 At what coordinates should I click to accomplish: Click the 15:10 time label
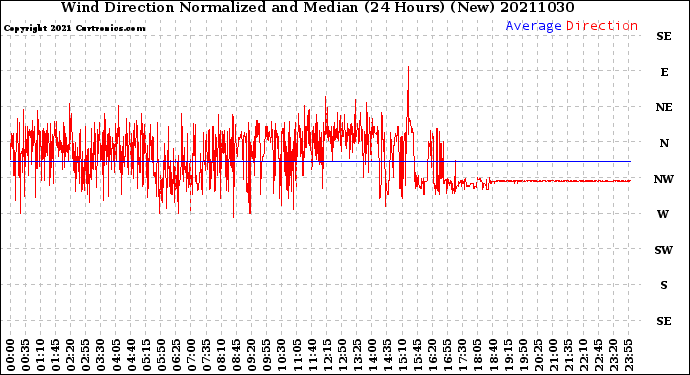click(x=402, y=355)
